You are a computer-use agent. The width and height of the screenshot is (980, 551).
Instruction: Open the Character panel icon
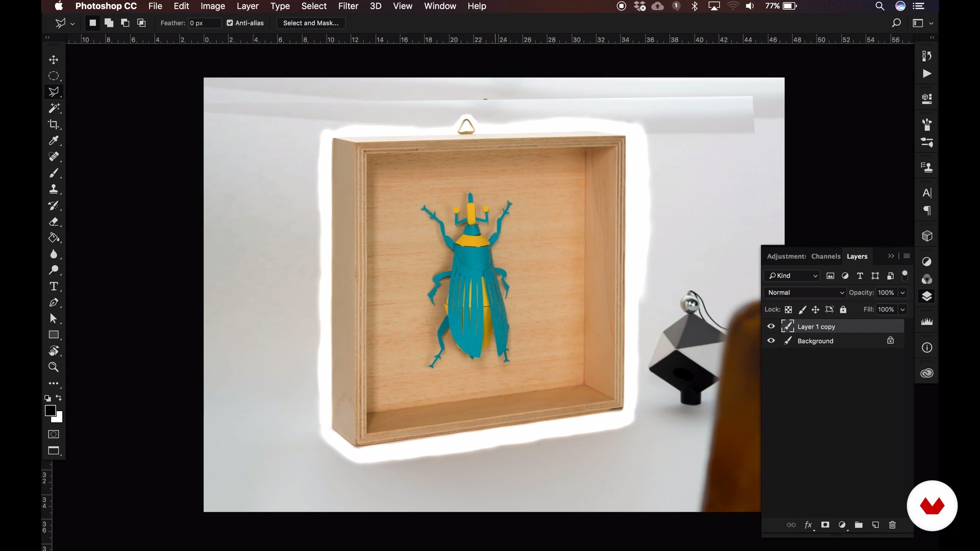pos(927,193)
